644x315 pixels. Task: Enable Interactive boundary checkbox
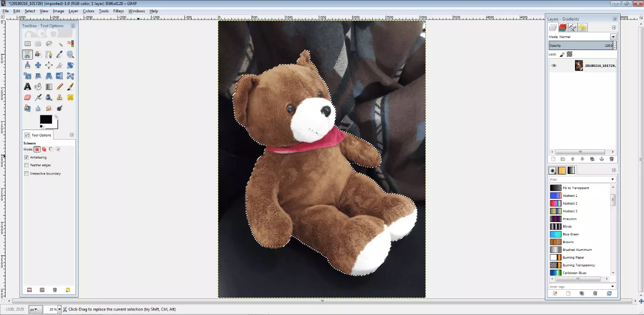(x=27, y=174)
